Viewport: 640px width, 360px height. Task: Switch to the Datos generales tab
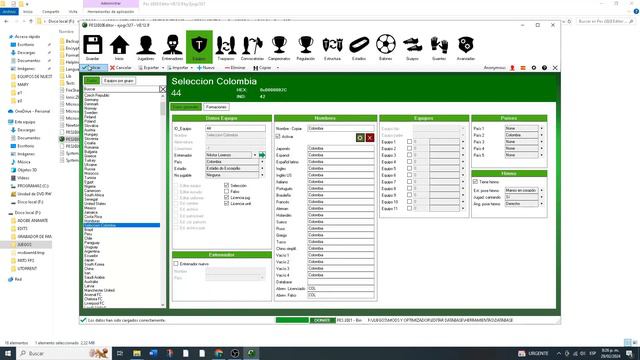(186, 107)
